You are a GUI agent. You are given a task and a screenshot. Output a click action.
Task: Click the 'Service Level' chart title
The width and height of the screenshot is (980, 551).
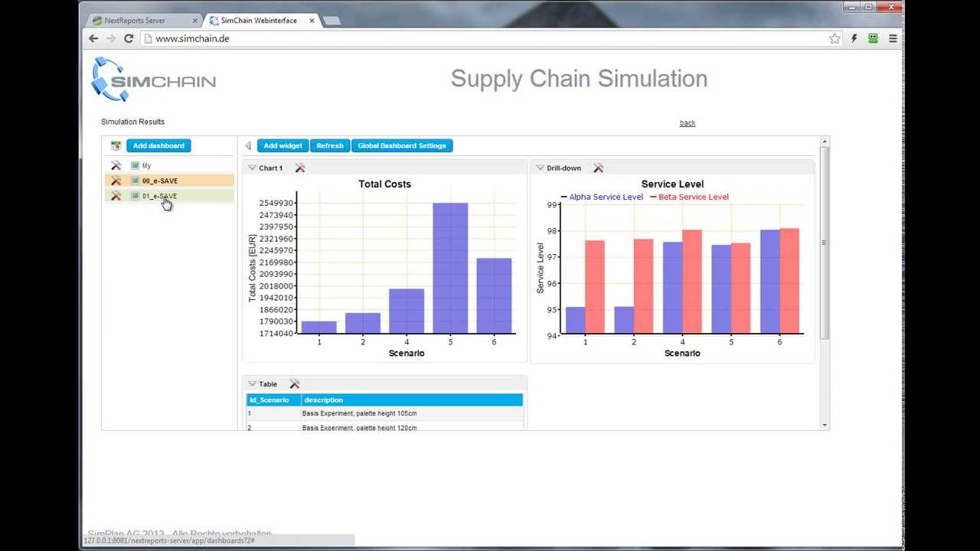[672, 184]
